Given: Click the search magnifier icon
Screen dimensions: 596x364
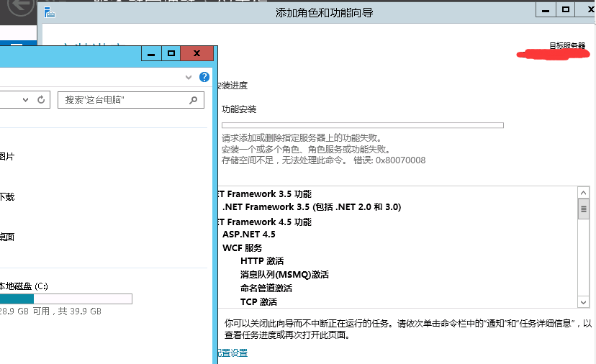Looking at the screenshot, I should click(194, 100).
